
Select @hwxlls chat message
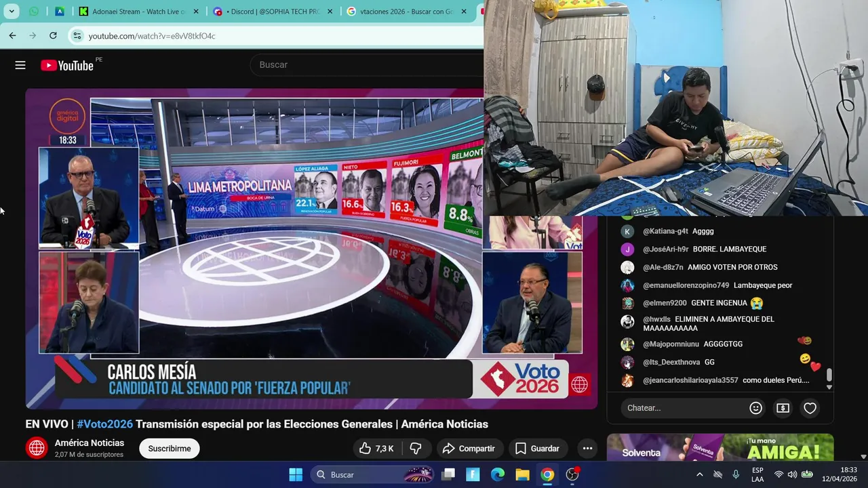719,323
